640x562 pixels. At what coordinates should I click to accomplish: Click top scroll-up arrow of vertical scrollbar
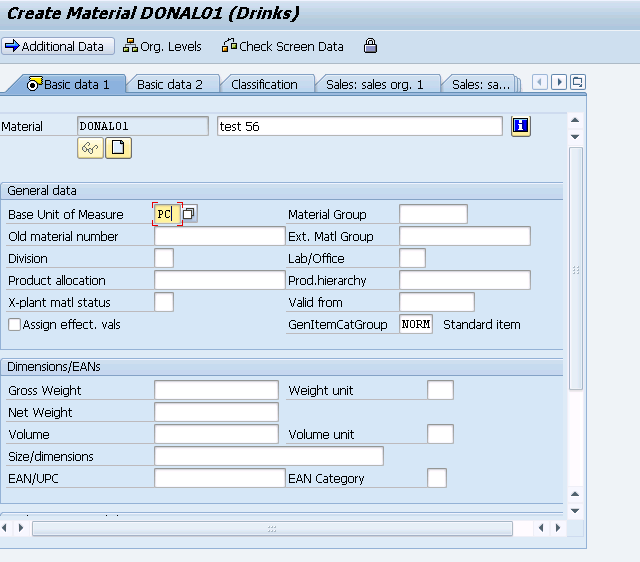pos(575,120)
